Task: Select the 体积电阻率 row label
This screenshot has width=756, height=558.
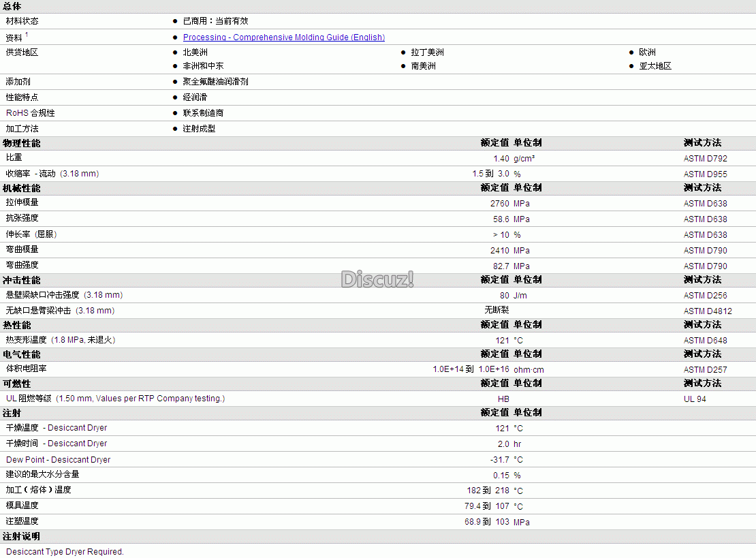Action: [x=26, y=369]
